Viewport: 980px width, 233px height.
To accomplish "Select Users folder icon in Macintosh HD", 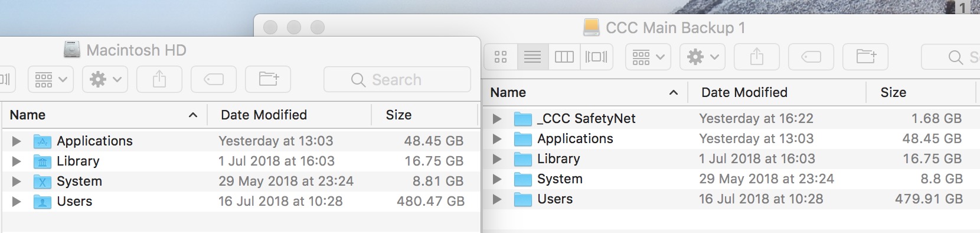I will [x=43, y=202].
